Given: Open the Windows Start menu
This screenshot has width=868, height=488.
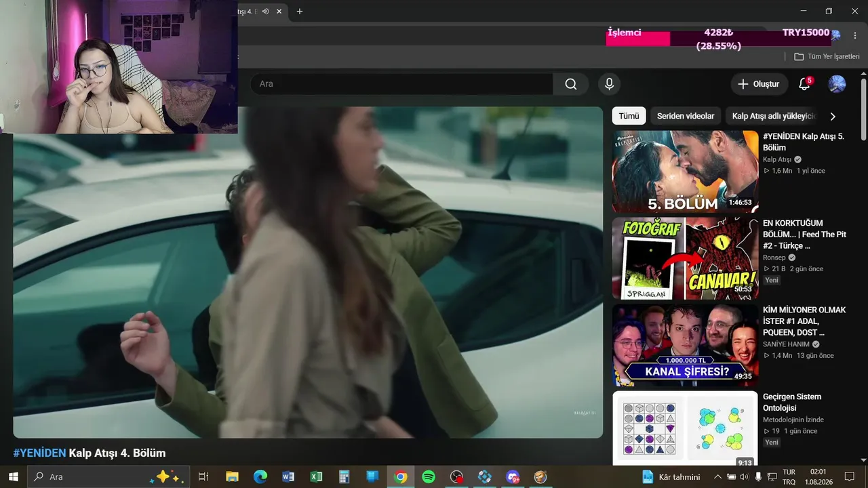Looking at the screenshot, I should point(13,476).
